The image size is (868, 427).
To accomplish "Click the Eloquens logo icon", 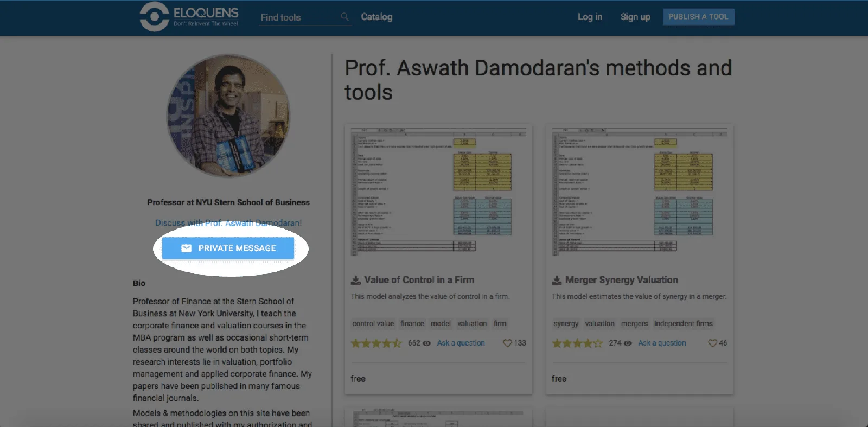I will point(155,16).
